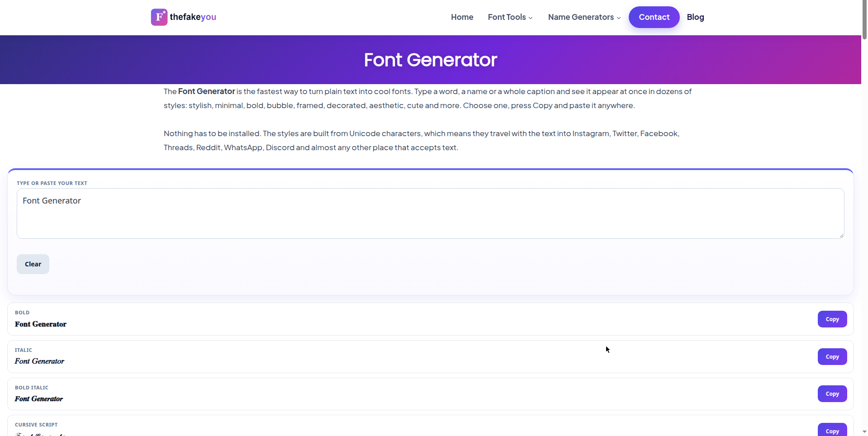Copy the Bold Italic style text
The height and width of the screenshot is (436, 868).
pos(832,394)
